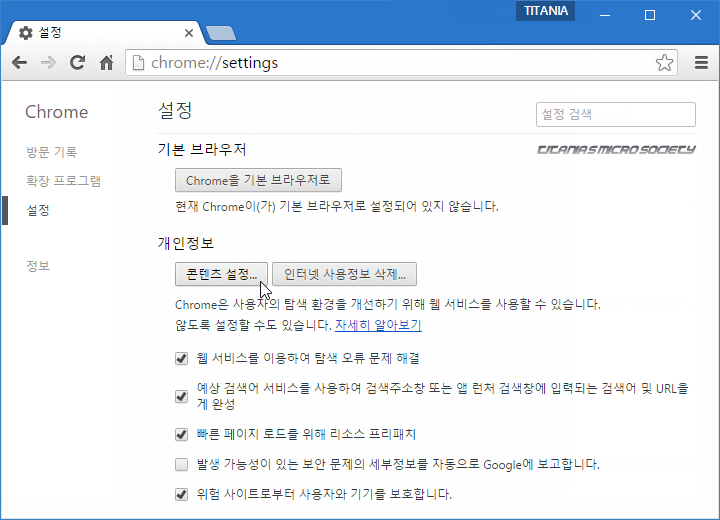Toggle 웹 서비스를 이용하여 탐색 오류 문제 해결 checkbox
This screenshot has height=520, width=720.
(x=181, y=358)
